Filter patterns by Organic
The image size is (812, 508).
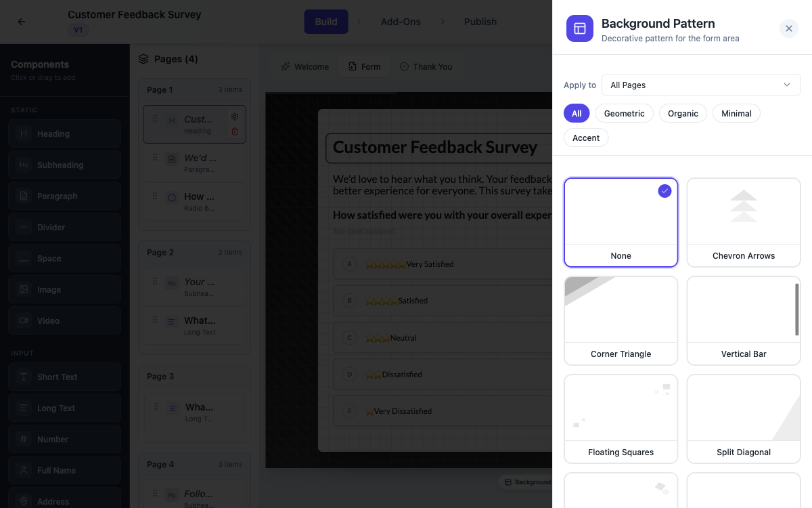(683, 113)
